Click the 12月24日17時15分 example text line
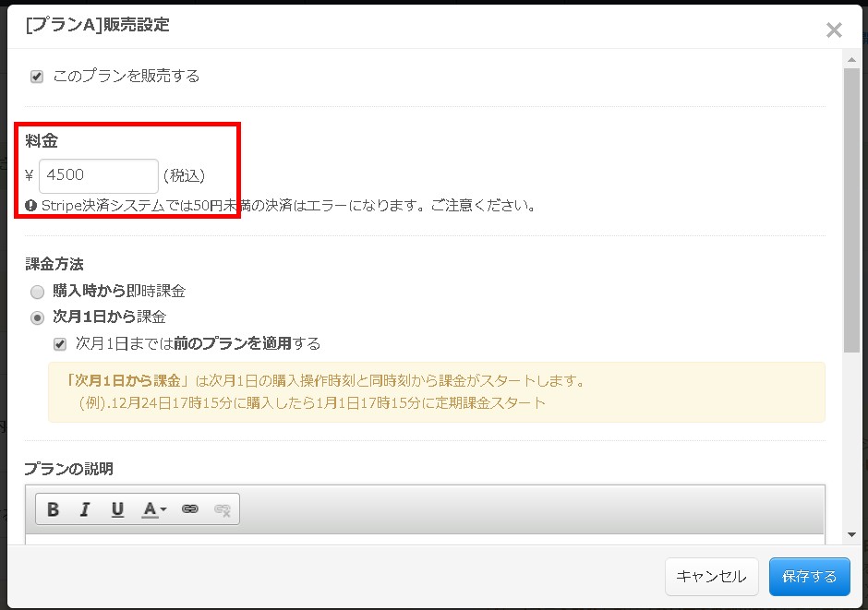Screen dimensions: 868x610 point(312,402)
